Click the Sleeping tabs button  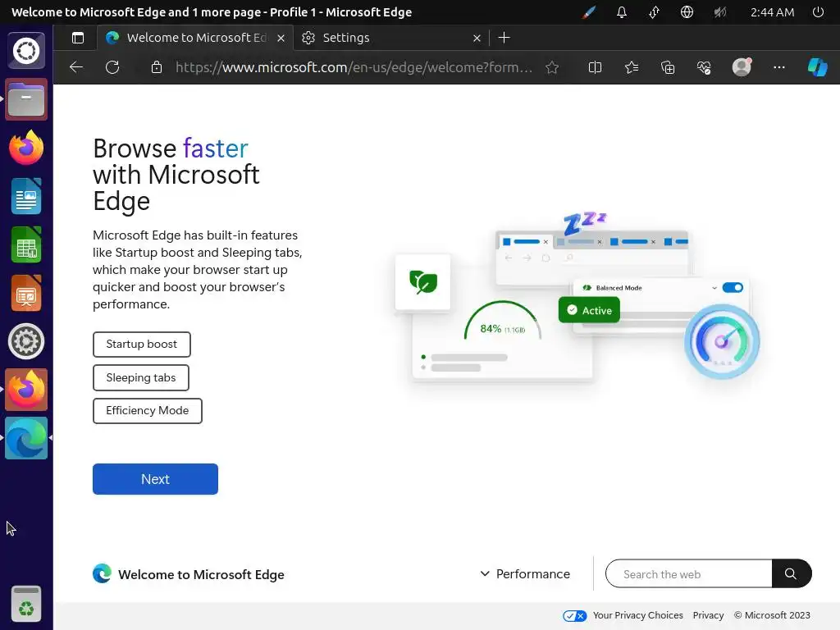point(141,377)
